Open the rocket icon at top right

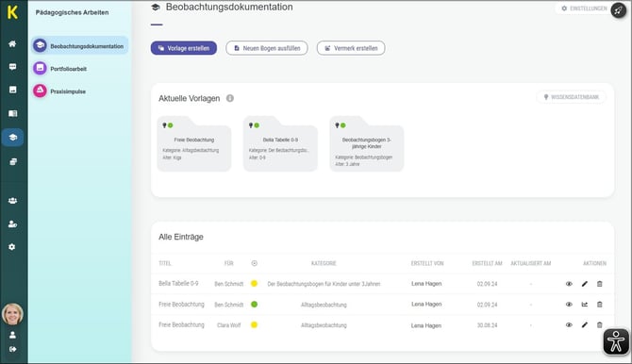(x=618, y=9)
